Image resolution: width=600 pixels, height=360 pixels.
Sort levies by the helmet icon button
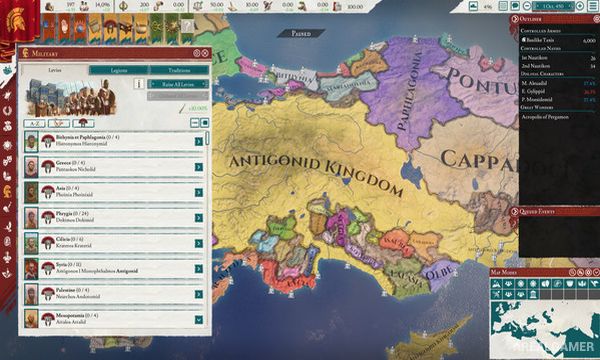click(x=83, y=123)
